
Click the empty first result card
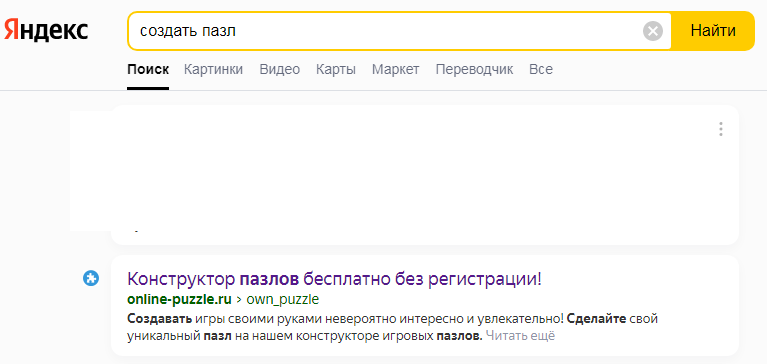tap(425, 175)
